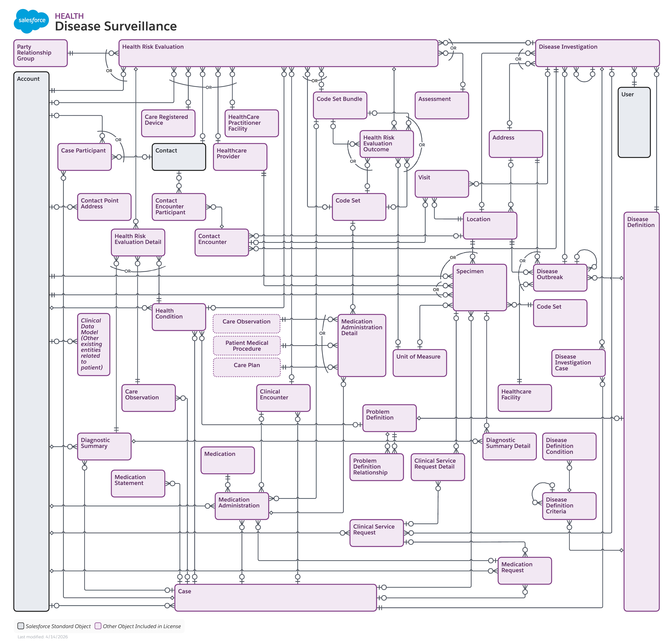Click the Unit of Measure entity
The width and height of the screenshot is (672, 643).
click(x=419, y=363)
